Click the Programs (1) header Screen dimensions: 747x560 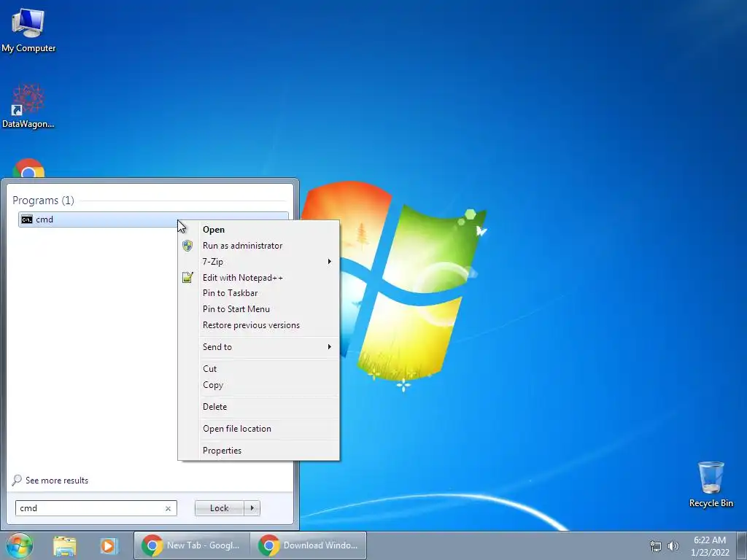pos(43,201)
